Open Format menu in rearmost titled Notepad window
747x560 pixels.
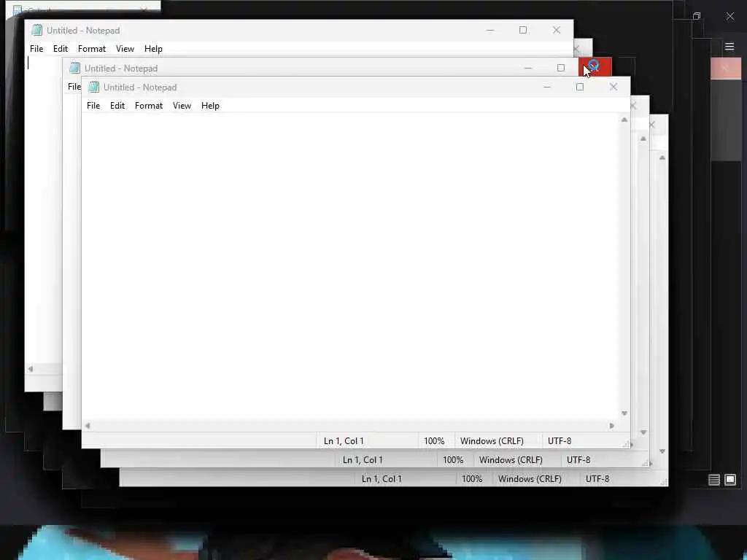[92, 49]
